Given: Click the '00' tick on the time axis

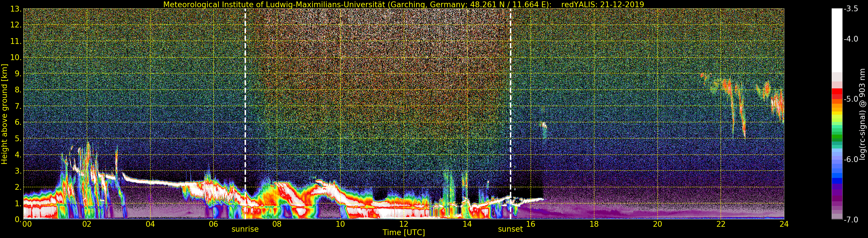Looking at the screenshot, I should [x=27, y=224].
